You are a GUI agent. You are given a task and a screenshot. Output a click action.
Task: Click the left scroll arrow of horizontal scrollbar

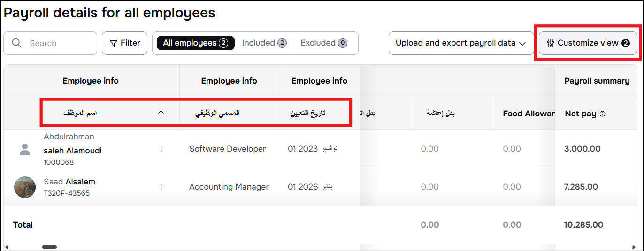pyautogui.click(x=7, y=247)
